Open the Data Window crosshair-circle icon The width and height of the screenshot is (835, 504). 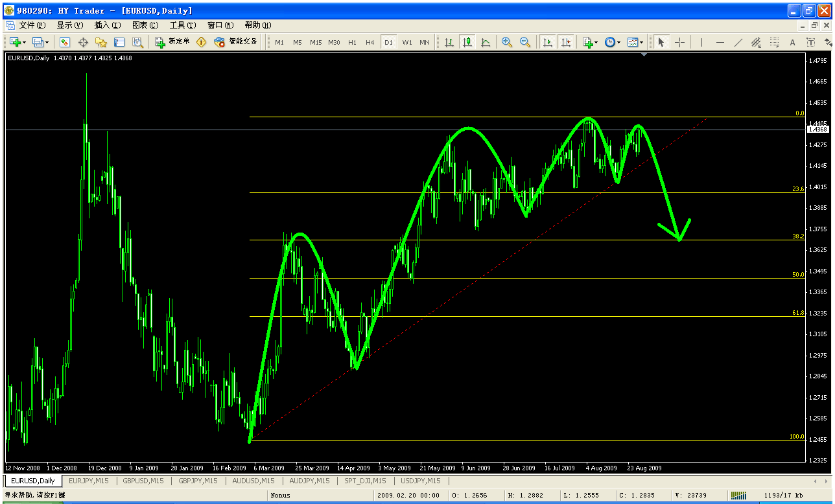click(x=83, y=42)
